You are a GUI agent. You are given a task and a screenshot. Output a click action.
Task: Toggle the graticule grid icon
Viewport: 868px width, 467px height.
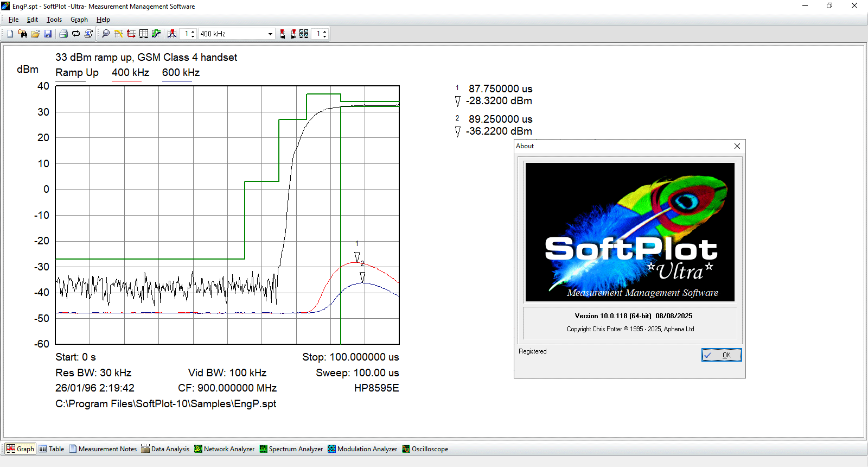pyautogui.click(x=144, y=34)
